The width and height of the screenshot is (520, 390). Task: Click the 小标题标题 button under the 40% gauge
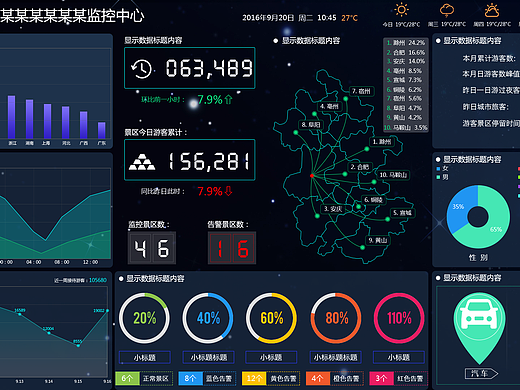(x=209, y=357)
